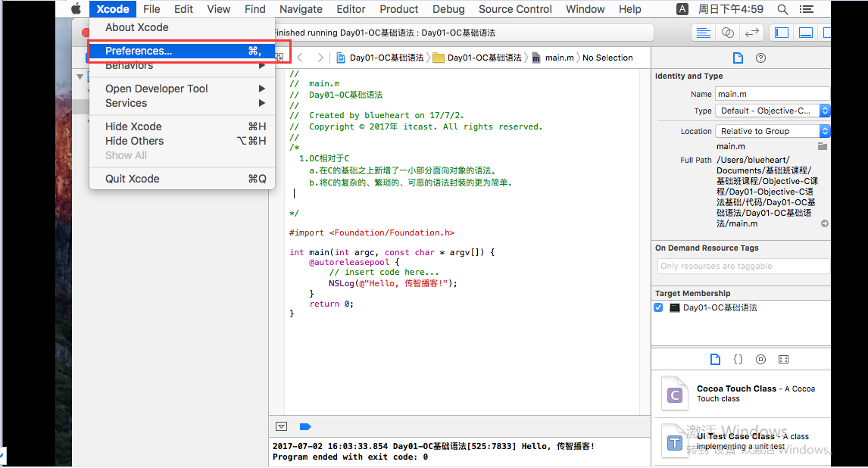The image size is (868, 468).
Task: Click the folder icon beside main.m location
Action: [x=823, y=147]
